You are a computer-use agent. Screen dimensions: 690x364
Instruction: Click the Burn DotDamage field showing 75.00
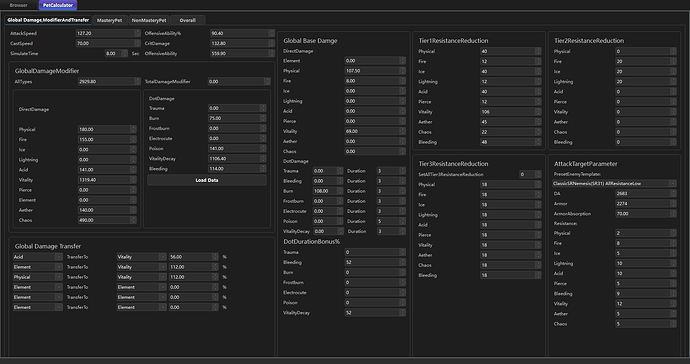click(237, 118)
